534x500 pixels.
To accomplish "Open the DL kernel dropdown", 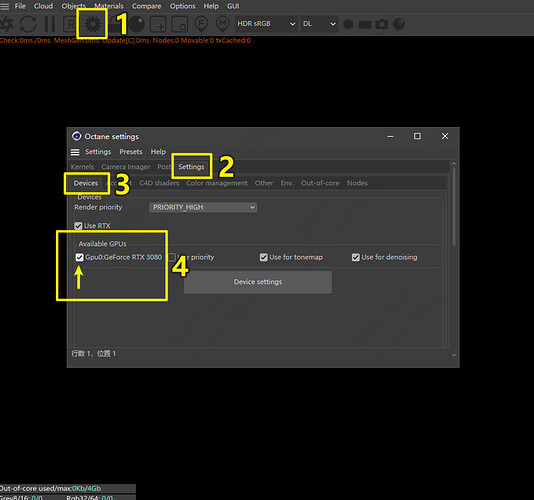I will tap(319, 24).
